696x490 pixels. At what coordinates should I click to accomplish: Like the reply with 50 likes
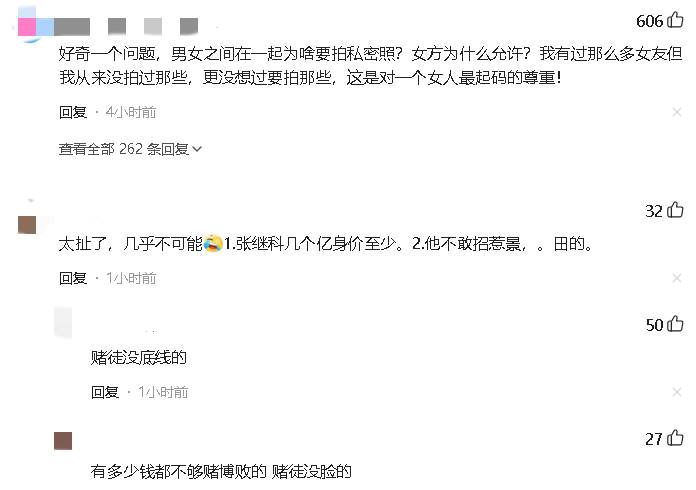(675, 324)
